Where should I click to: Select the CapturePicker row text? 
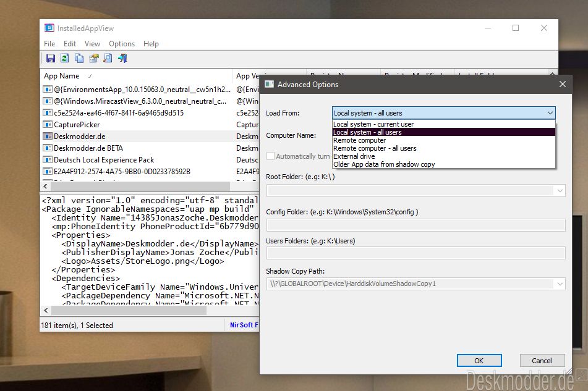click(x=77, y=124)
